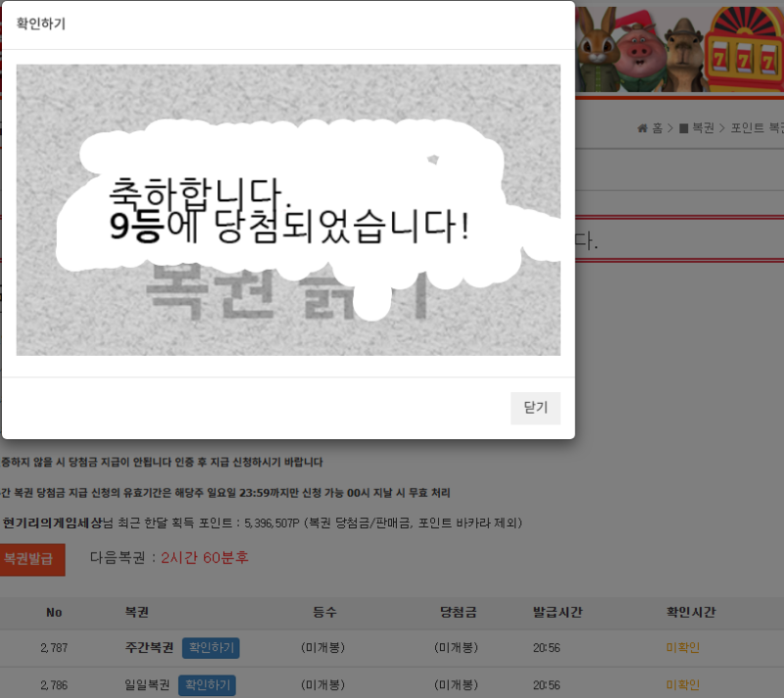Viewport: 784px width, 698px height.
Task: Click the square icon next to 복권 breadcrumb
Action: [685, 127]
